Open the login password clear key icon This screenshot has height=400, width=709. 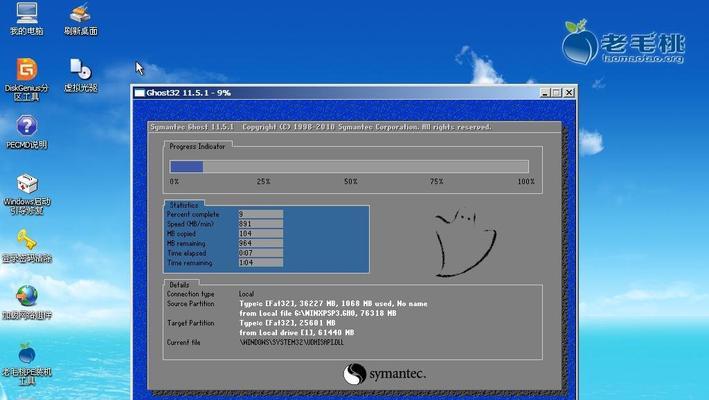tap(27, 246)
